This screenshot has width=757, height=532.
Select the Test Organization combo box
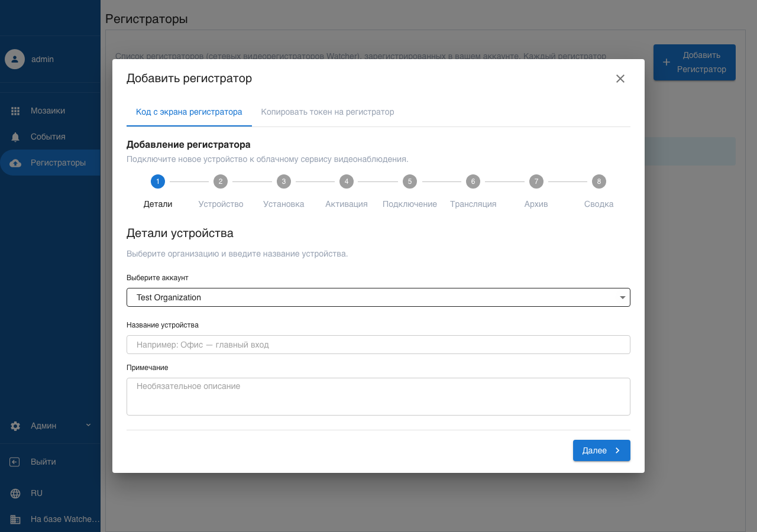(378, 297)
